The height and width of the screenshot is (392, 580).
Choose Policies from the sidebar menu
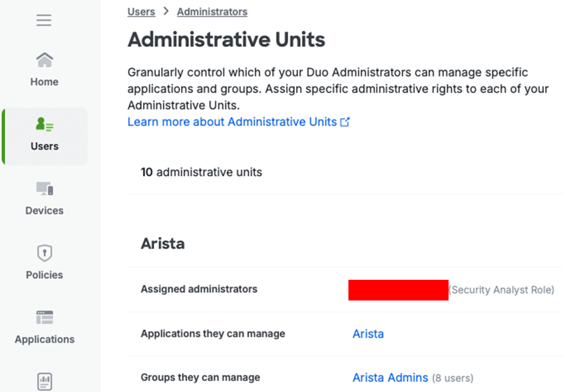click(44, 275)
